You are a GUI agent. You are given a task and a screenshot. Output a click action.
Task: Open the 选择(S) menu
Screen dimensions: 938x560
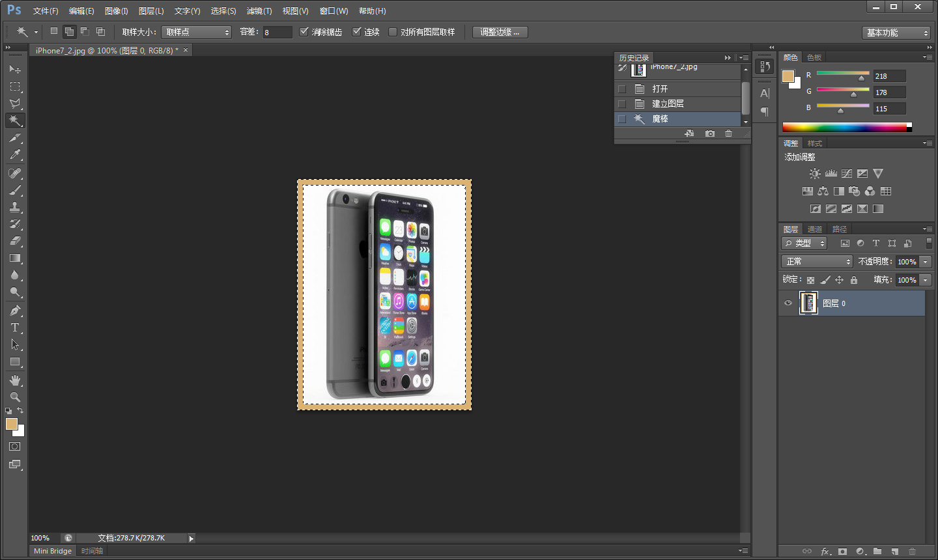(223, 11)
